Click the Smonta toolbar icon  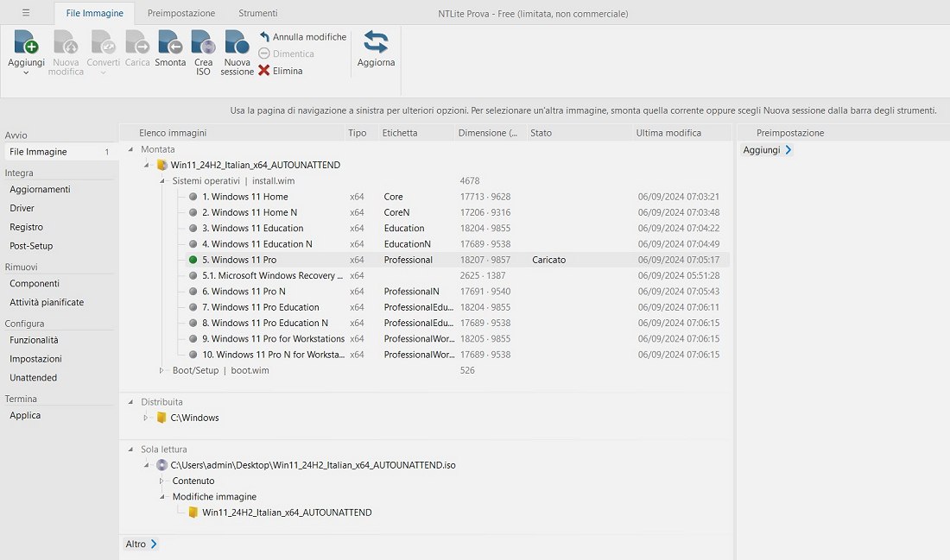pos(170,42)
